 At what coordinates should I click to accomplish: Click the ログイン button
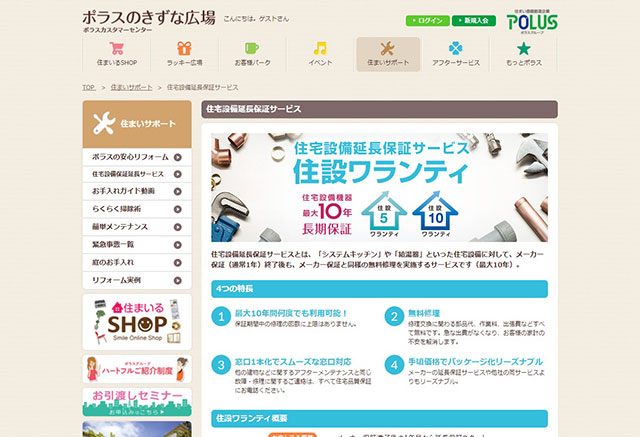click(428, 20)
